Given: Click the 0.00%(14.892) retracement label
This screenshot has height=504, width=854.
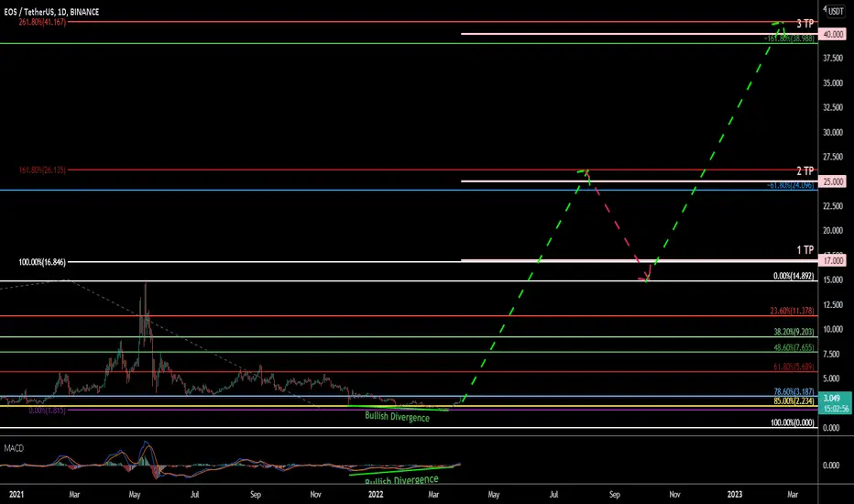Looking at the screenshot, I should (x=794, y=276).
